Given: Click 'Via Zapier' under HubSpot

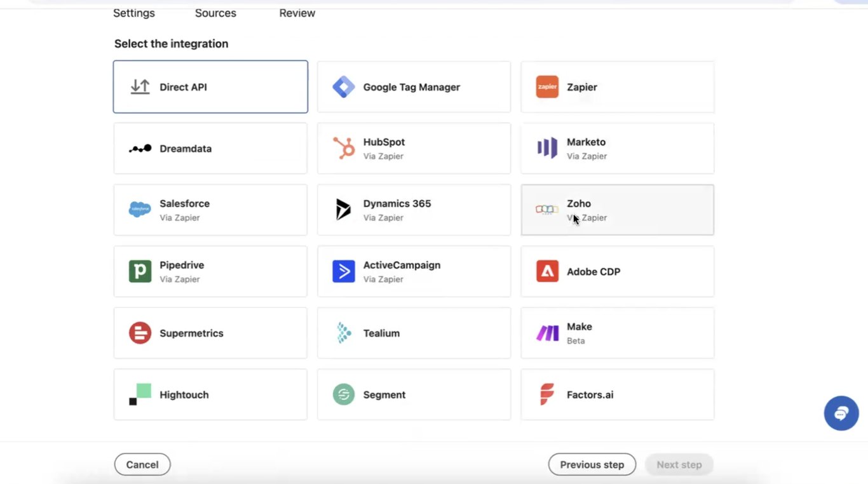Looking at the screenshot, I should 383,156.
